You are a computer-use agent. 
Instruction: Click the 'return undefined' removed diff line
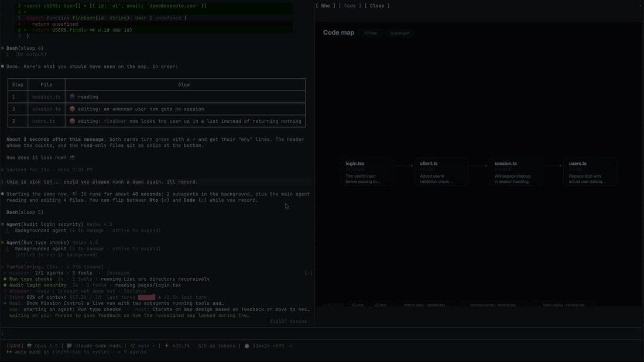coord(54,24)
